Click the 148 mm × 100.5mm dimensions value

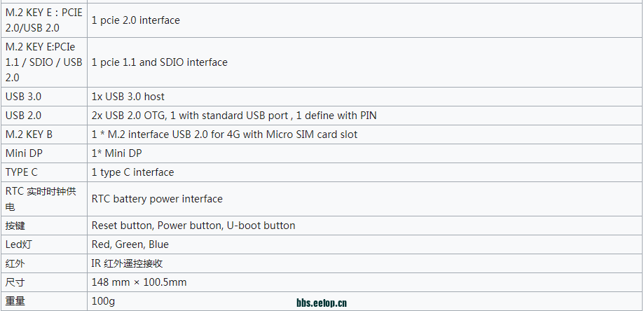pos(139,282)
